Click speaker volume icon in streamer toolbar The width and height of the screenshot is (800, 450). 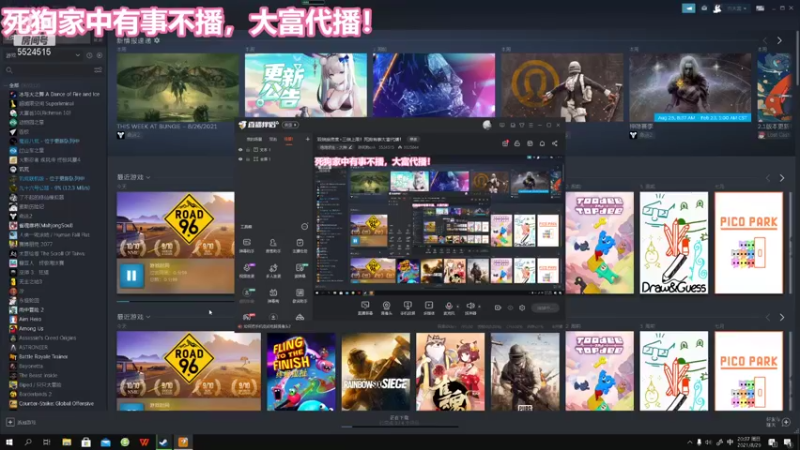pyautogui.click(x=470, y=307)
